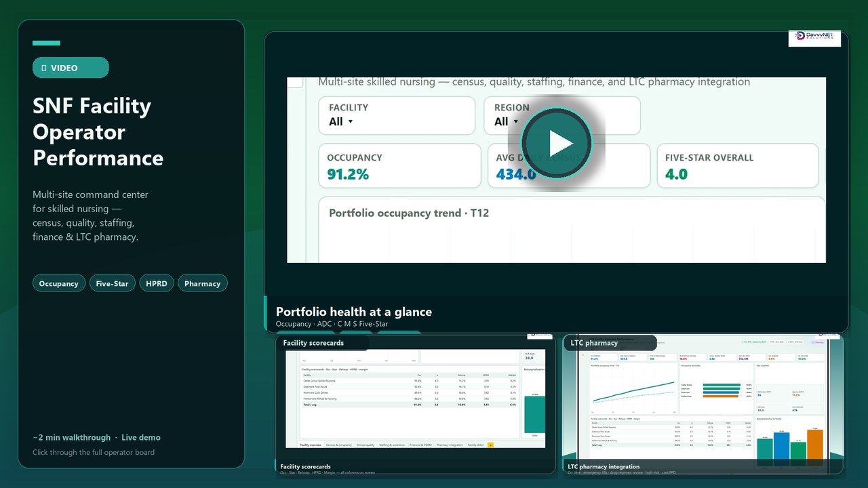Click the AVG daily census 434.0 card
This screenshot has width=868, height=488.
[568, 166]
